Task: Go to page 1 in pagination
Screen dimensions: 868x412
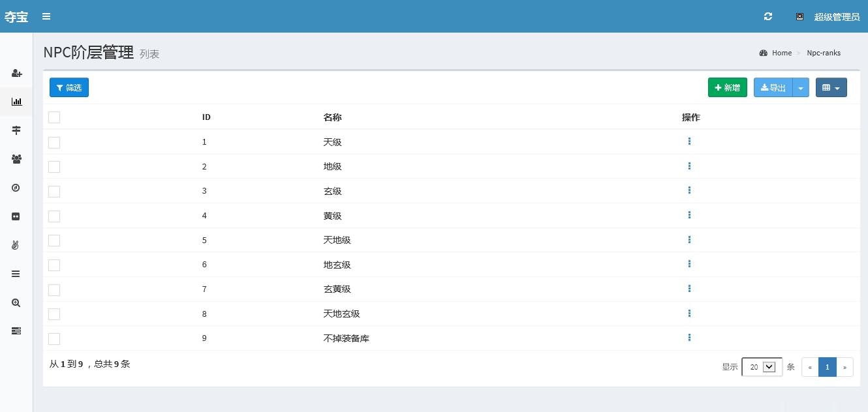Action: point(827,367)
